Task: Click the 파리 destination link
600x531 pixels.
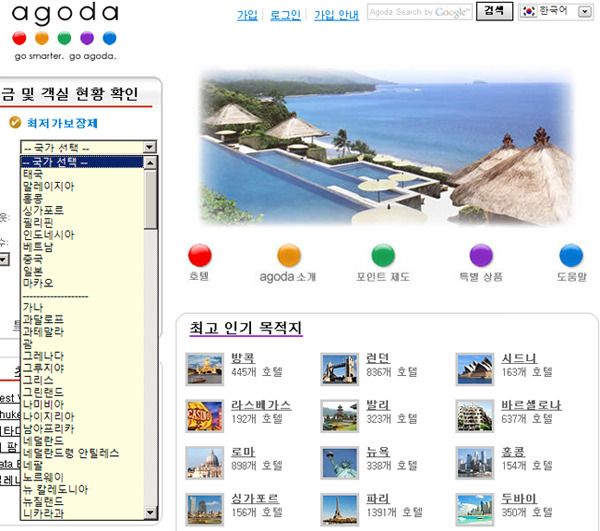Action: click(378, 498)
